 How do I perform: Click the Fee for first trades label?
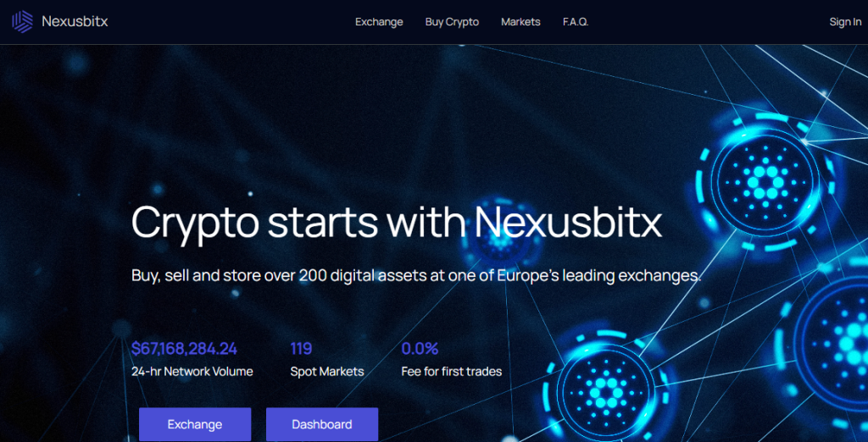click(x=451, y=372)
